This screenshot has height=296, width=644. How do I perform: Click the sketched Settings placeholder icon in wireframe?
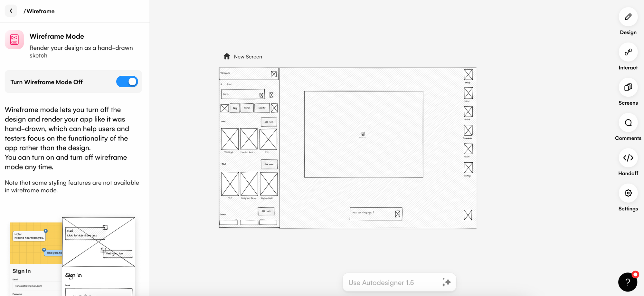click(x=468, y=167)
